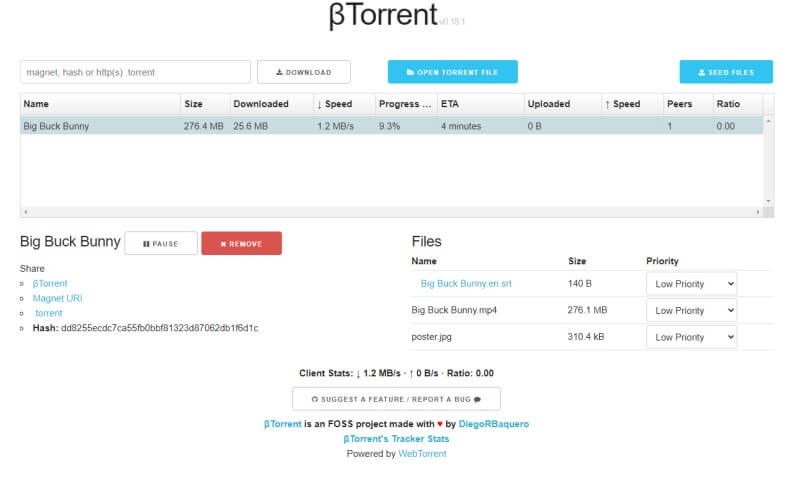
Task: Click the torrent list scroll up arrow
Action: [768, 121]
